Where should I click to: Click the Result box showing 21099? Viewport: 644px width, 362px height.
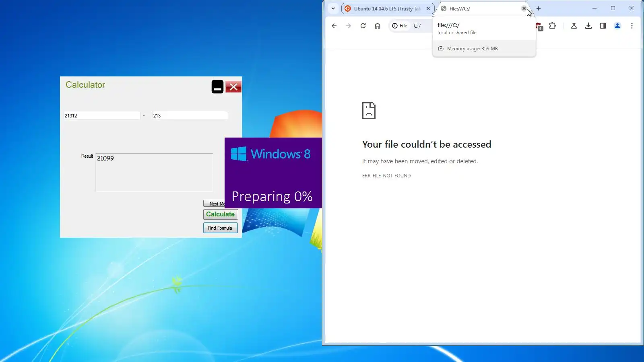(154, 173)
